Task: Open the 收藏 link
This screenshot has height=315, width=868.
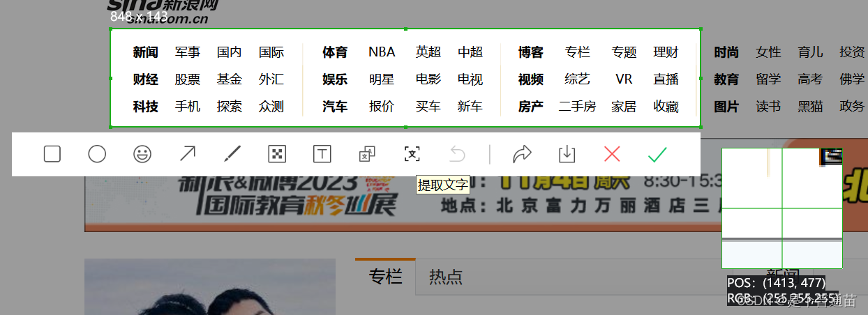Action: (x=666, y=107)
